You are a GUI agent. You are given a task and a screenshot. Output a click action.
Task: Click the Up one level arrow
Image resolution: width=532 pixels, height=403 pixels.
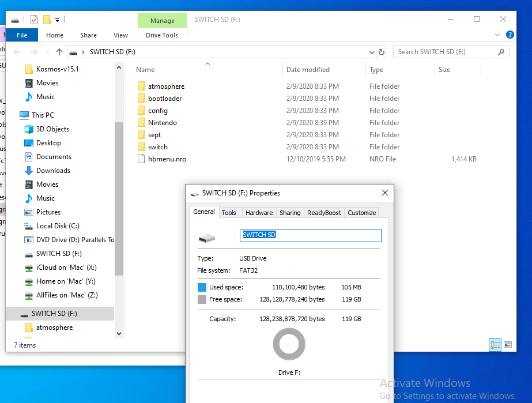59,52
